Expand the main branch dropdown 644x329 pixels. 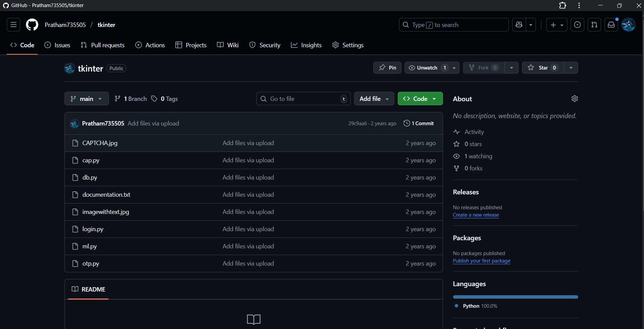pos(86,99)
